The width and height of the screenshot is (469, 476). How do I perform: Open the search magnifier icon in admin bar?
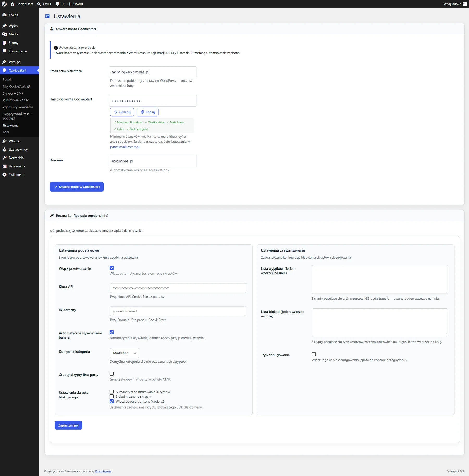(39, 4)
